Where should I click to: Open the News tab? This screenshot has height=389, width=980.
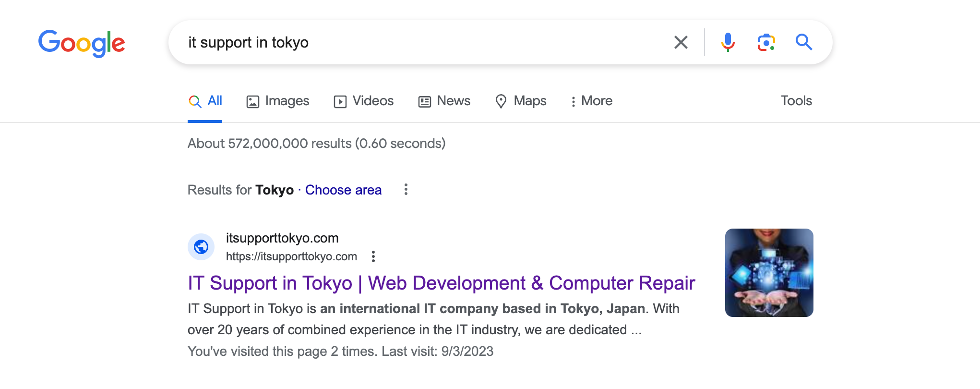coord(444,101)
